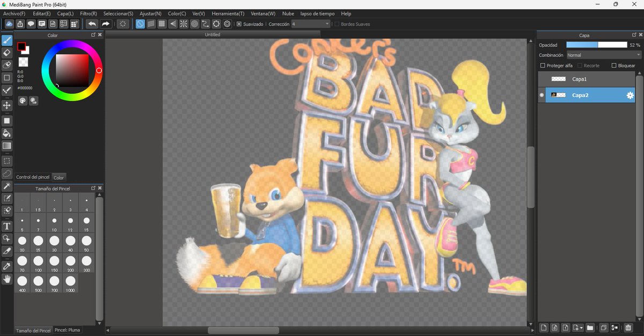Choose brush size 1000
644x336 pixels.
tap(70, 283)
